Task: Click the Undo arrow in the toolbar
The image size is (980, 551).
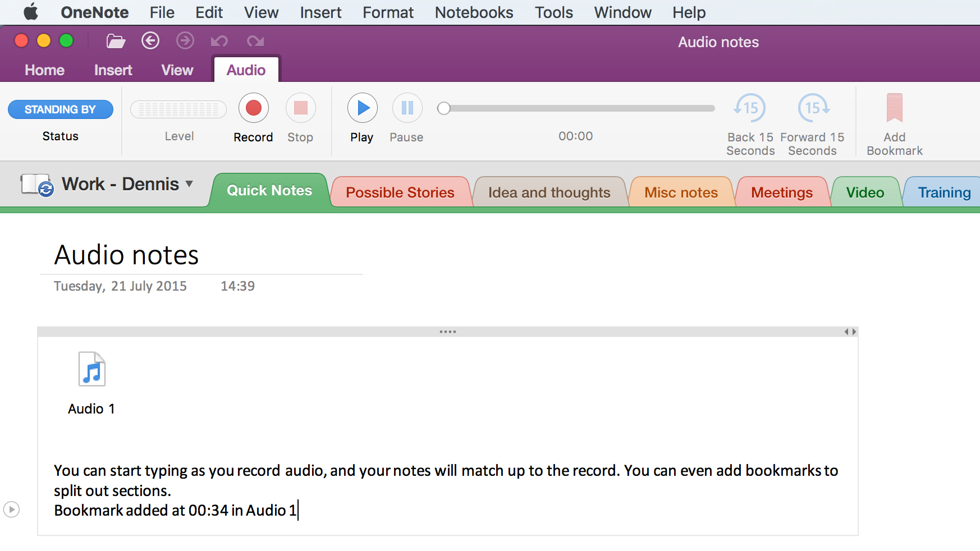Action: 219,41
